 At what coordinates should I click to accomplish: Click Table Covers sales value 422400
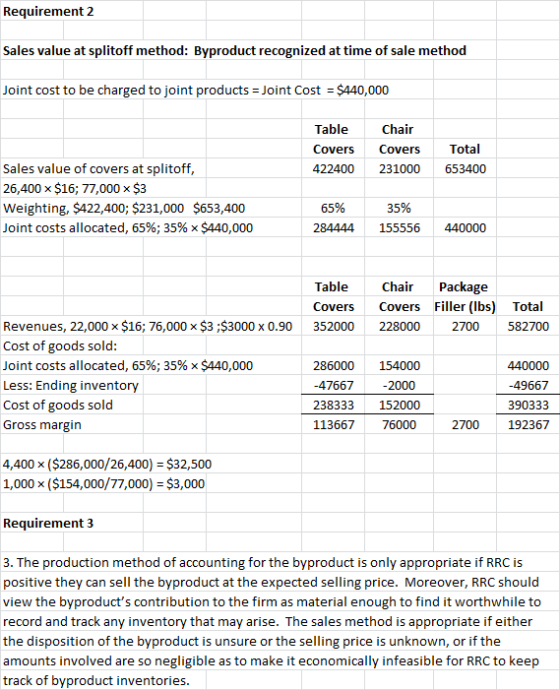[333, 169]
